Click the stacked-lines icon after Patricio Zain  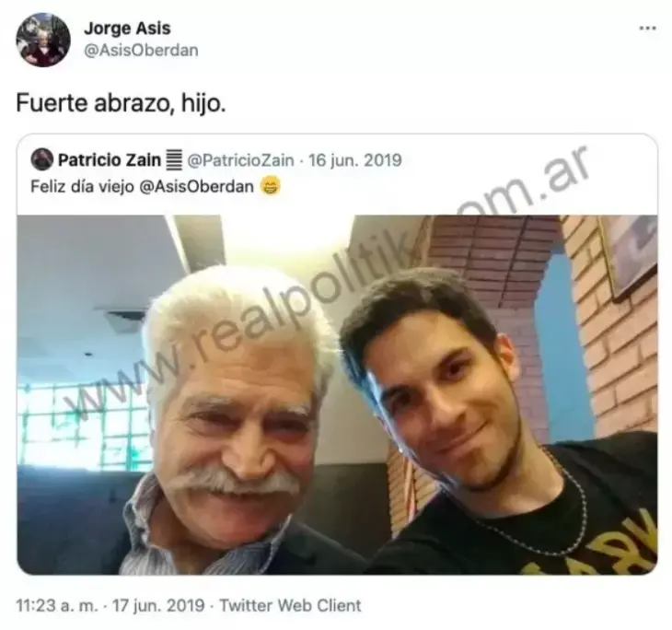click(173, 160)
